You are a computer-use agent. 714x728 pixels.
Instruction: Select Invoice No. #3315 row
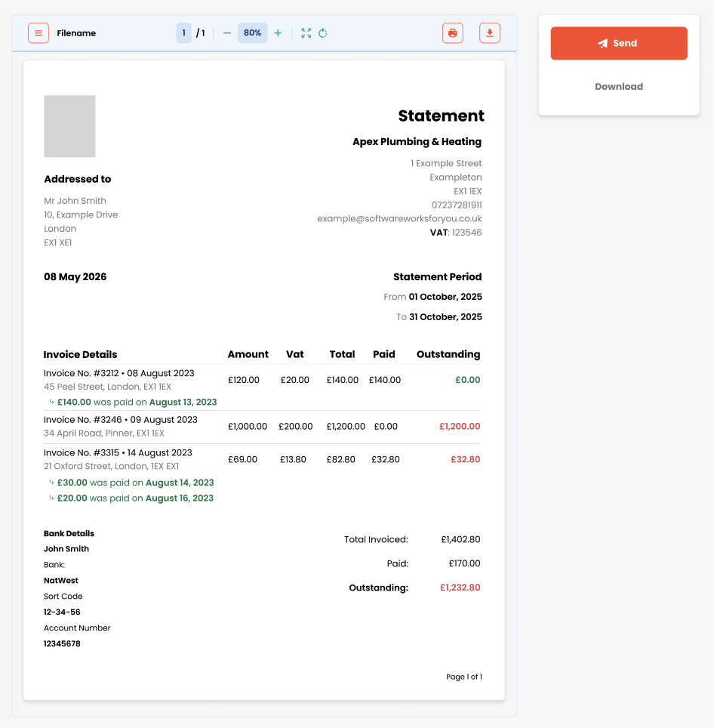[262, 476]
